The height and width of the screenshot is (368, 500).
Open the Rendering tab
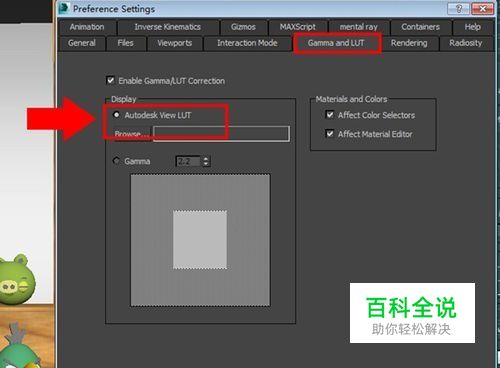409,43
